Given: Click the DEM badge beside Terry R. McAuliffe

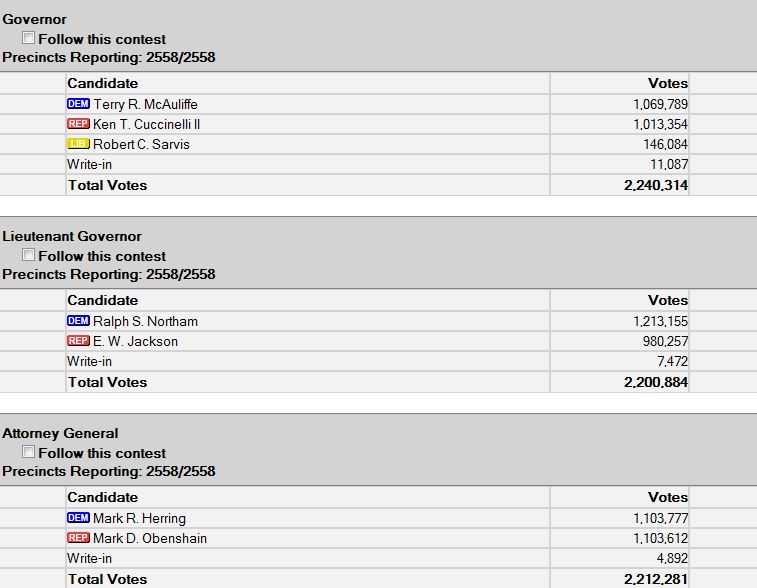Looking at the screenshot, I should 78,104.
